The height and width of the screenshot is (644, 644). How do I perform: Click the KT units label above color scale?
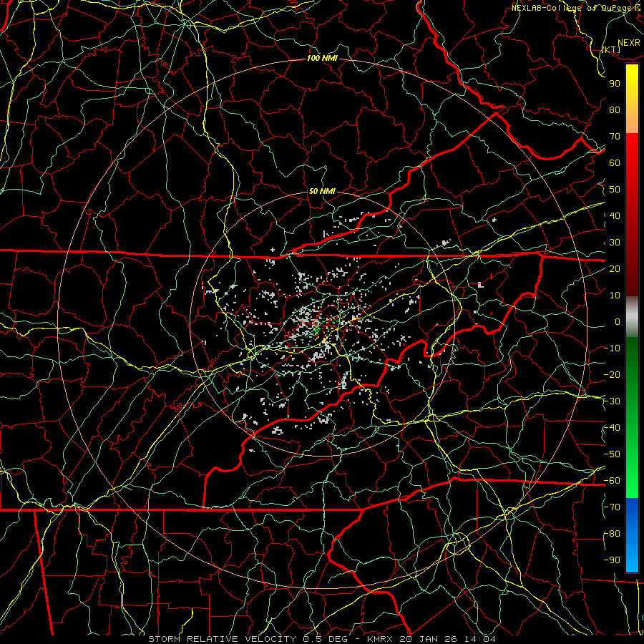[x=611, y=49]
